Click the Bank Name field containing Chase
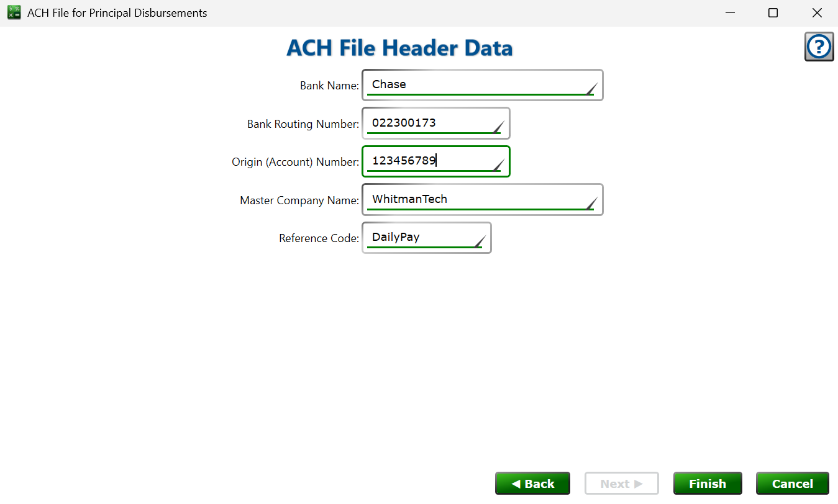 point(483,85)
